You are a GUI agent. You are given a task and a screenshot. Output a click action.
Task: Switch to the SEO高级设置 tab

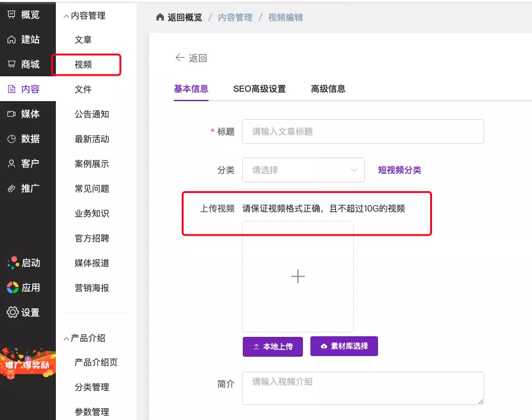coord(259,89)
